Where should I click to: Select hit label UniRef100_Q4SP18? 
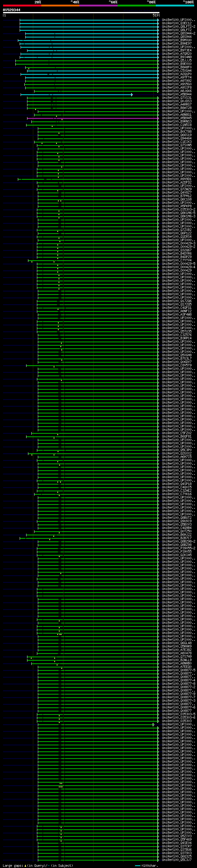pos(177,484)
